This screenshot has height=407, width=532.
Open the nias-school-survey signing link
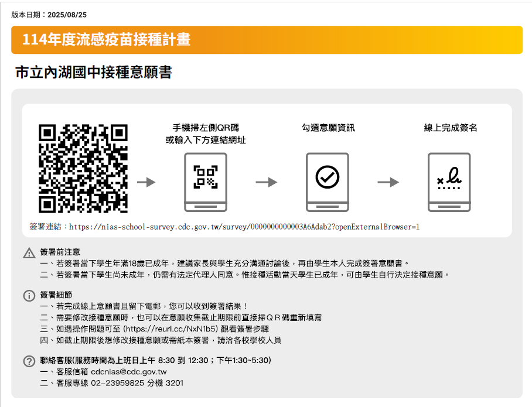244,227
